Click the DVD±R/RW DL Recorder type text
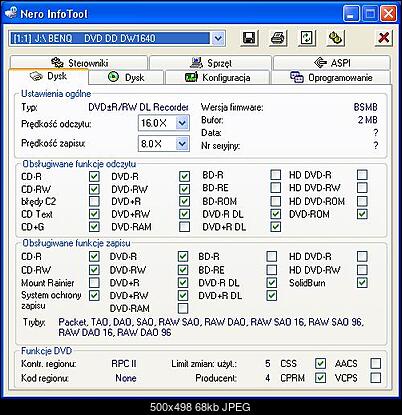This screenshot has height=415, width=402. point(138,107)
